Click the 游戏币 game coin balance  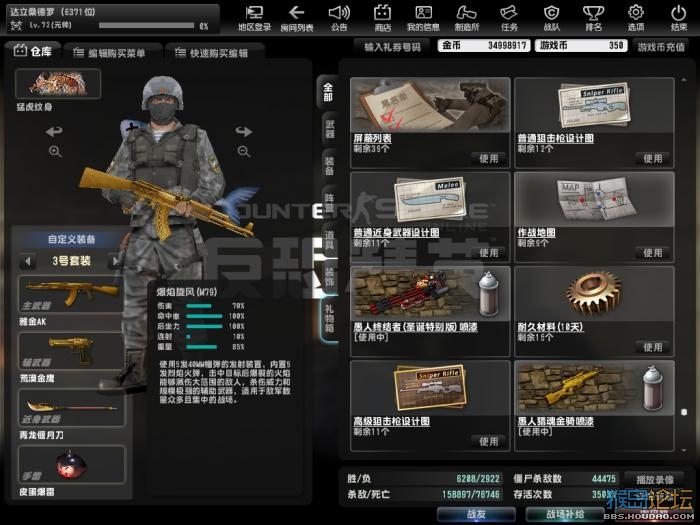[x=581, y=46]
